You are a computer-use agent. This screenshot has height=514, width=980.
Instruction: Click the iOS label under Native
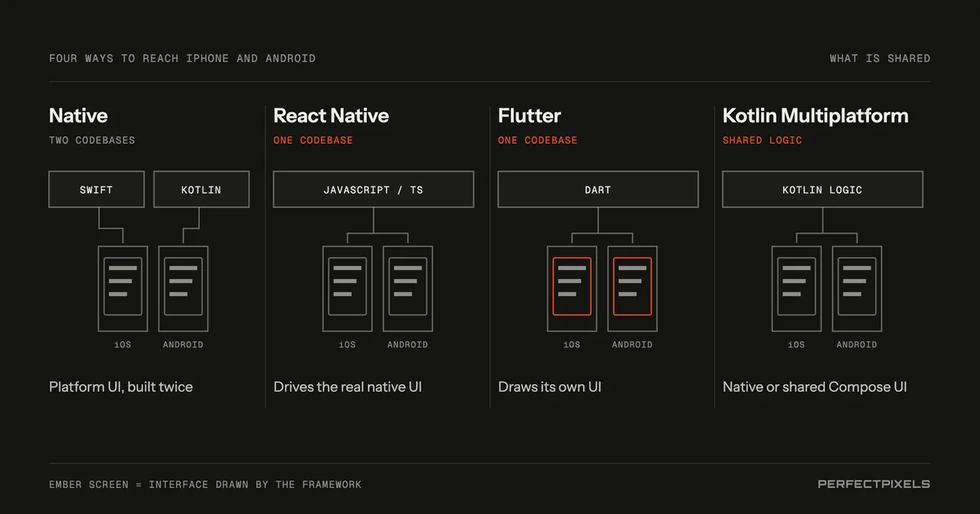(122, 345)
